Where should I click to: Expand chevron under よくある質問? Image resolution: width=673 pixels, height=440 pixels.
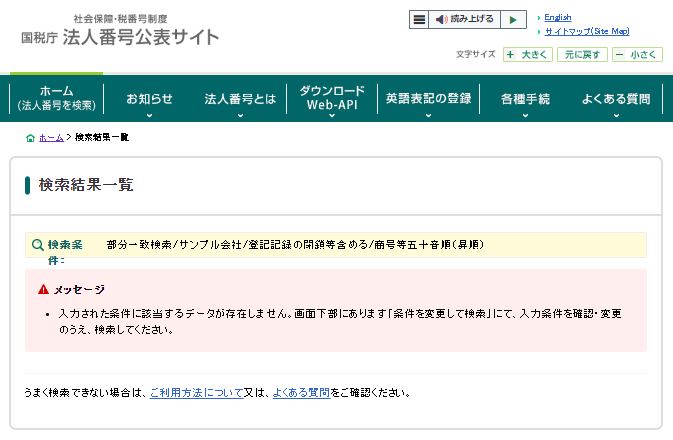pyautogui.click(x=616, y=115)
